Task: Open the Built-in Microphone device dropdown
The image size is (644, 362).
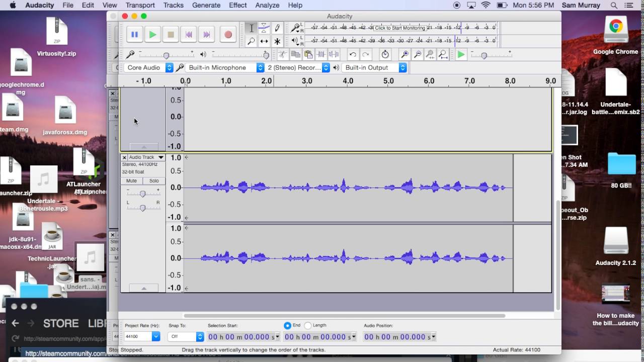Action: (x=225, y=67)
